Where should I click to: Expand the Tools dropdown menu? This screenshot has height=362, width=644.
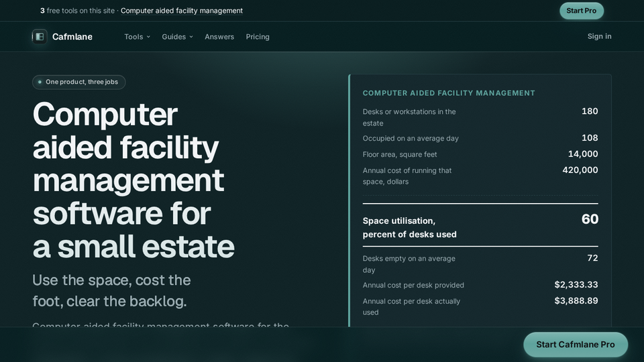point(137,36)
